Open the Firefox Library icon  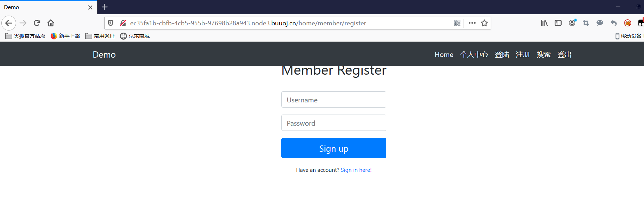point(544,23)
